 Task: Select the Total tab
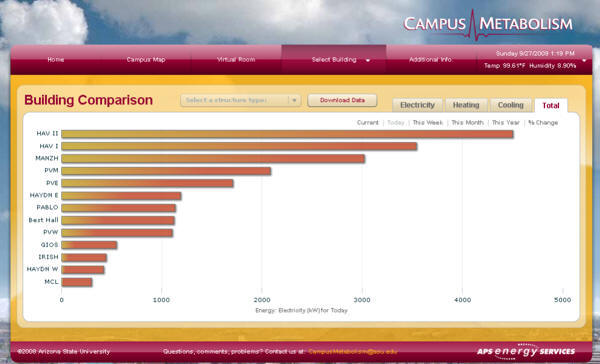click(551, 106)
